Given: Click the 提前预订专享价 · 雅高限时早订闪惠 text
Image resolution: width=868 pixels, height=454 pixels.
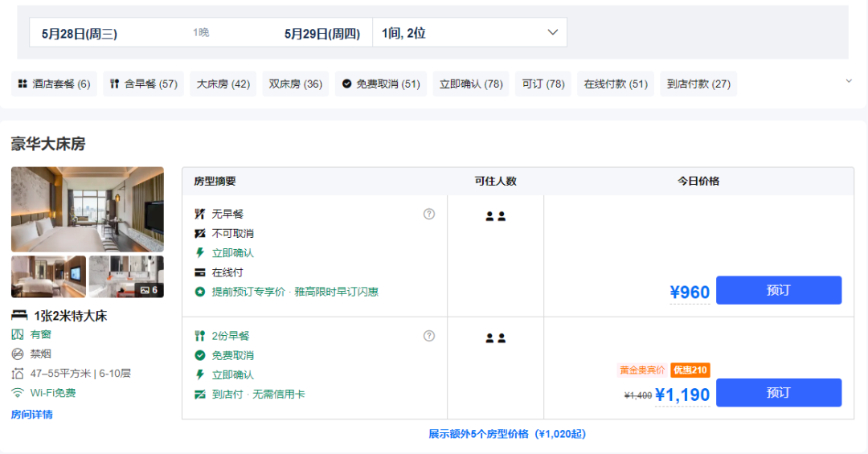Looking at the screenshot, I should [x=295, y=292].
